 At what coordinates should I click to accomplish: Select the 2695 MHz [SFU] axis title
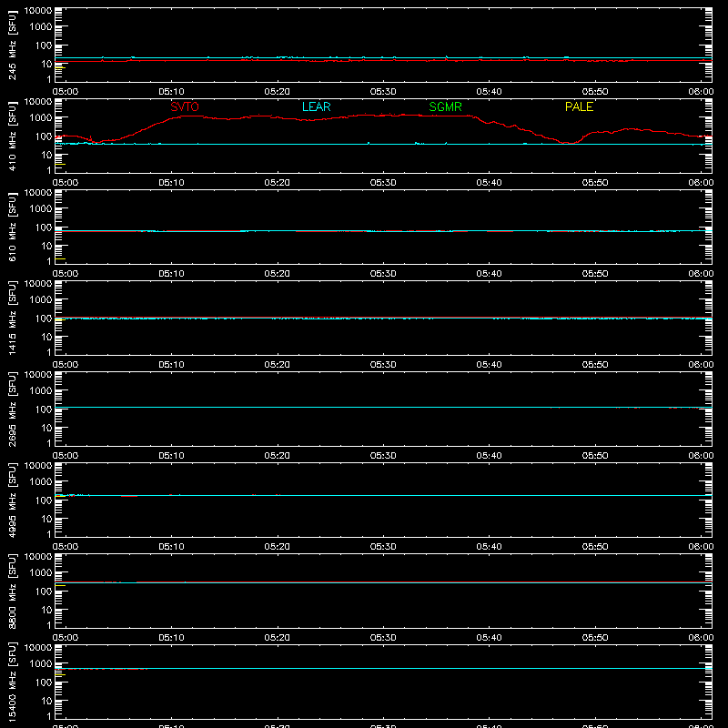(12, 409)
